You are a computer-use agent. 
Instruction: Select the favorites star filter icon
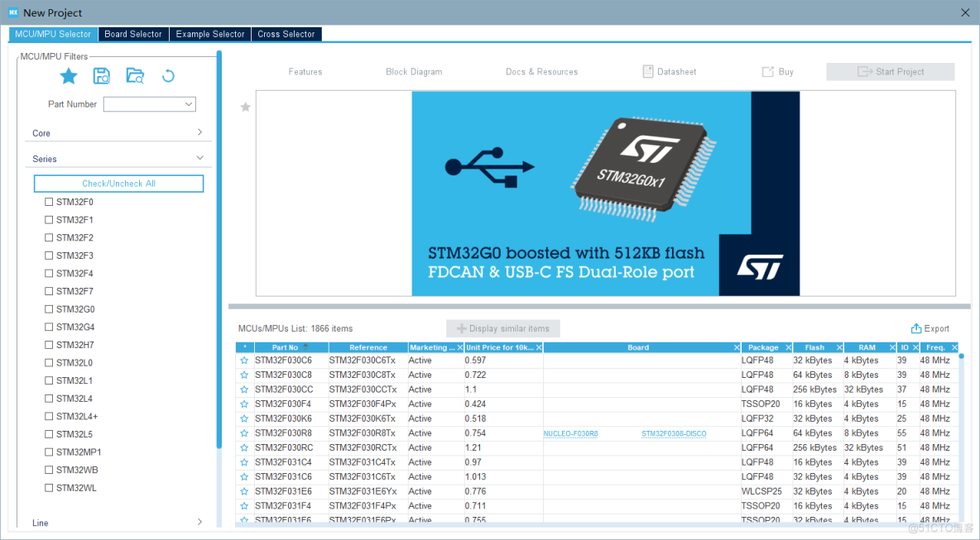coord(69,75)
